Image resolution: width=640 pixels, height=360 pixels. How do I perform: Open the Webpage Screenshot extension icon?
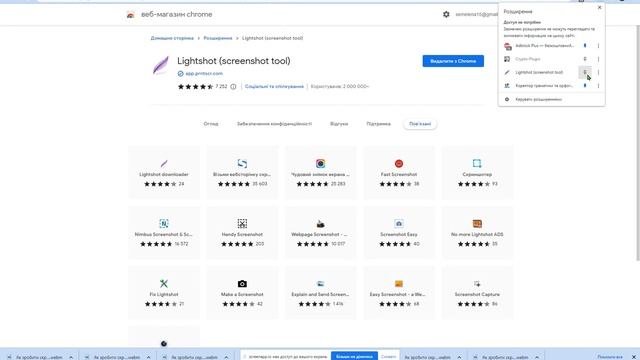[x=320, y=224]
